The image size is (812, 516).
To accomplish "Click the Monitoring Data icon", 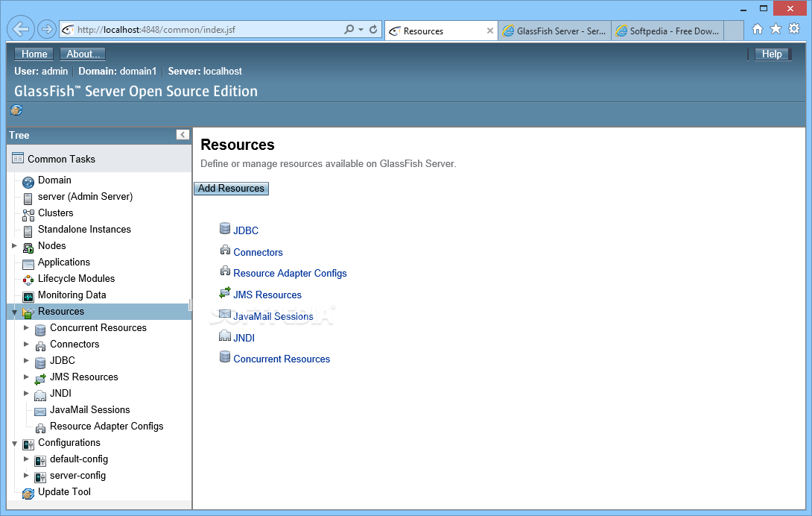I will [x=28, y=298].
